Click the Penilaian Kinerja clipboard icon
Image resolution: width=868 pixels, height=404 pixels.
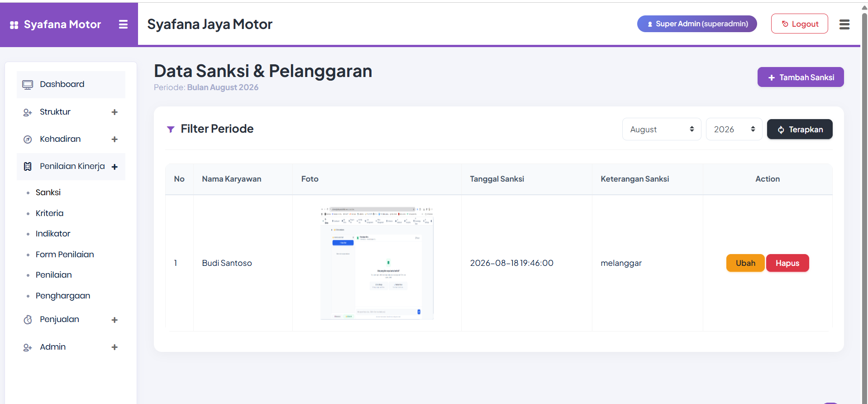pyautogui.click(x=28, y=167)
